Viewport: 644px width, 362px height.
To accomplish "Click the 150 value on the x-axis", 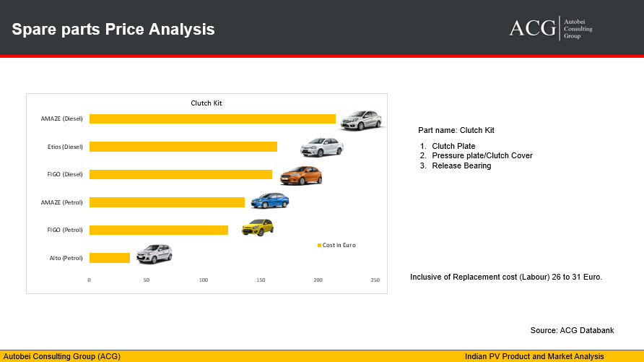I will (261, 280).
